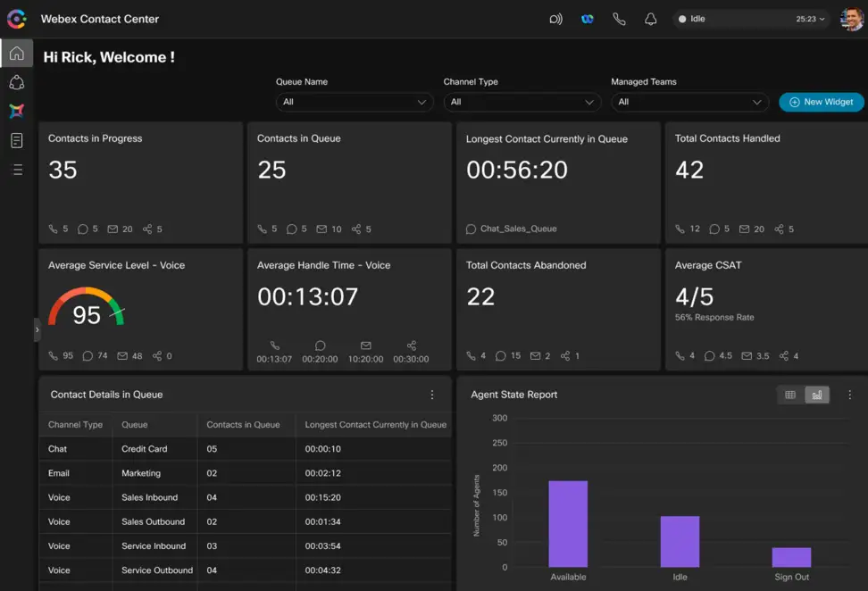Switch Agent State Report to chart view
The height and width of the screenshot is (591, 868).
[817, 395]
